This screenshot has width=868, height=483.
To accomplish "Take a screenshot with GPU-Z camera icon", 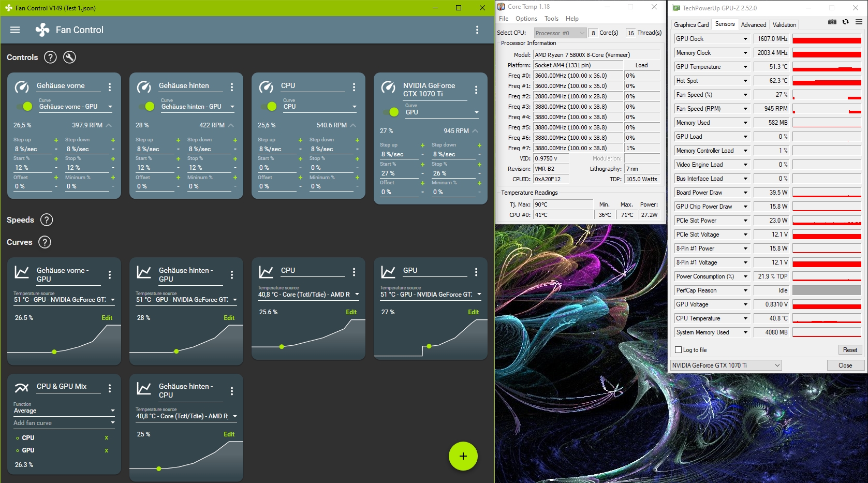I will pos(832,22).
